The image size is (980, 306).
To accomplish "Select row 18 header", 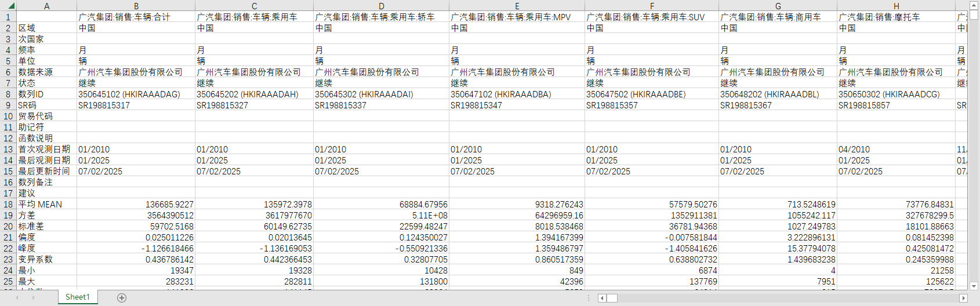I will [x=8, y=204].
